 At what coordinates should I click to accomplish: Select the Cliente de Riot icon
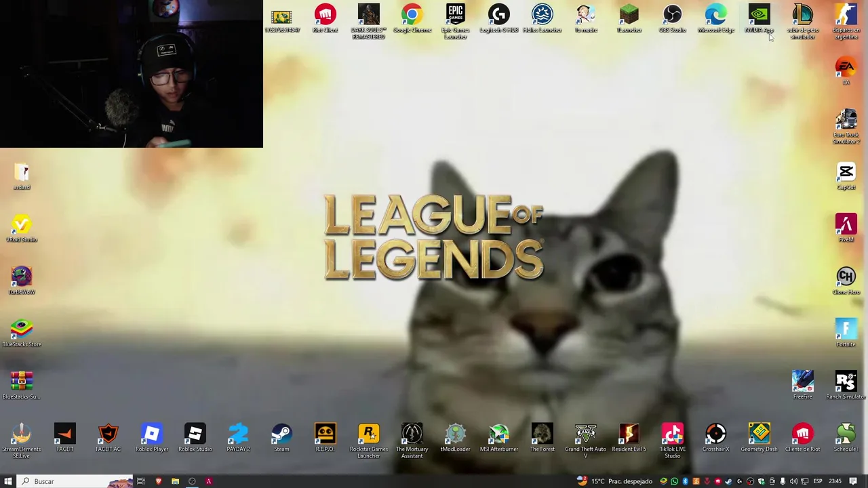pyautogui.click(x=802, y=436)
